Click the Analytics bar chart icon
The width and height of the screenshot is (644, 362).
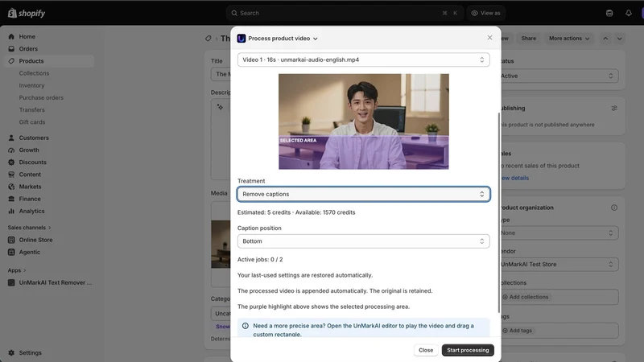coord(11,211)
